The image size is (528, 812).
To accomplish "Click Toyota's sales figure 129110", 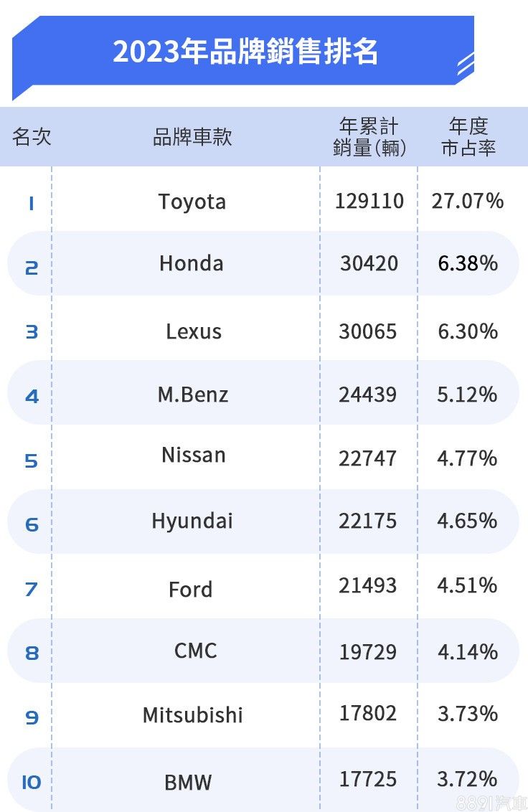I will 369,201.
